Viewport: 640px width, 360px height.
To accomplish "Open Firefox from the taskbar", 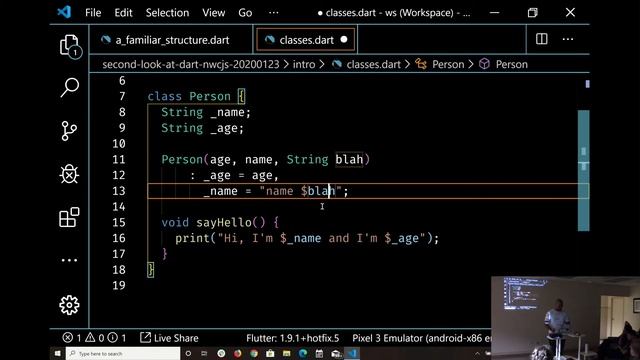I will [238, 353].
